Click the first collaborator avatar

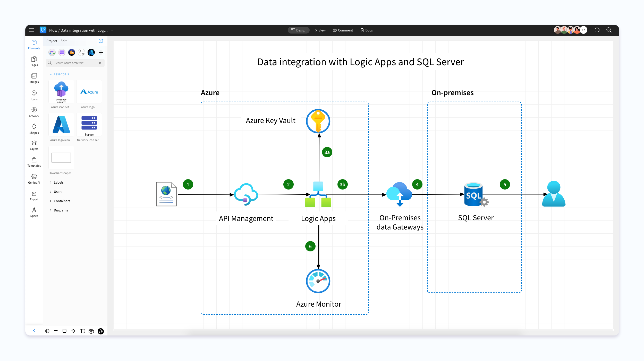[x=557, y=30]
